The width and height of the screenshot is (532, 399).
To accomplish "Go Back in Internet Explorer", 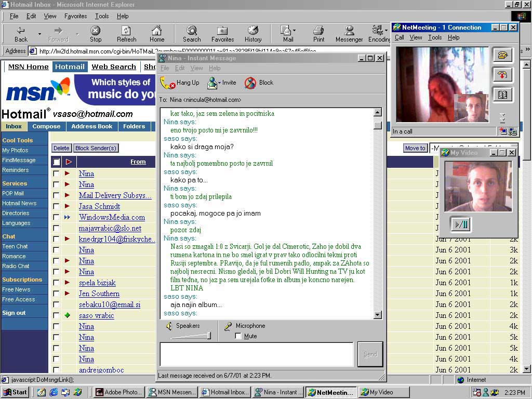I will tap(21, 34).
